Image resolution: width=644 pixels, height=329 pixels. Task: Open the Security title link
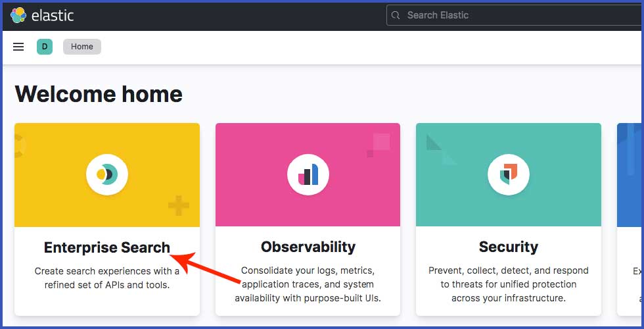coord(509,247)
